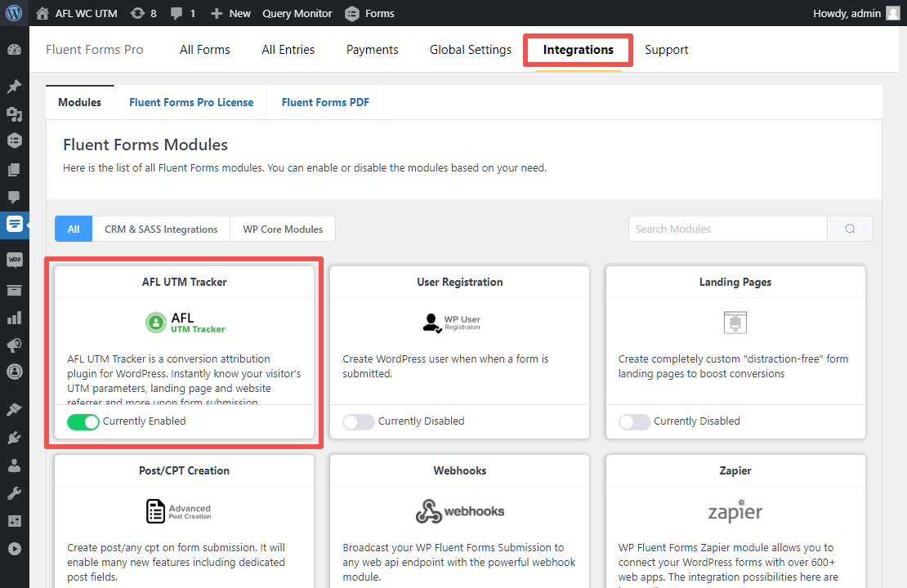The width and height of the screenshot is (907, 588).
Task: Go to All Entries
Action: pos(288,50)
